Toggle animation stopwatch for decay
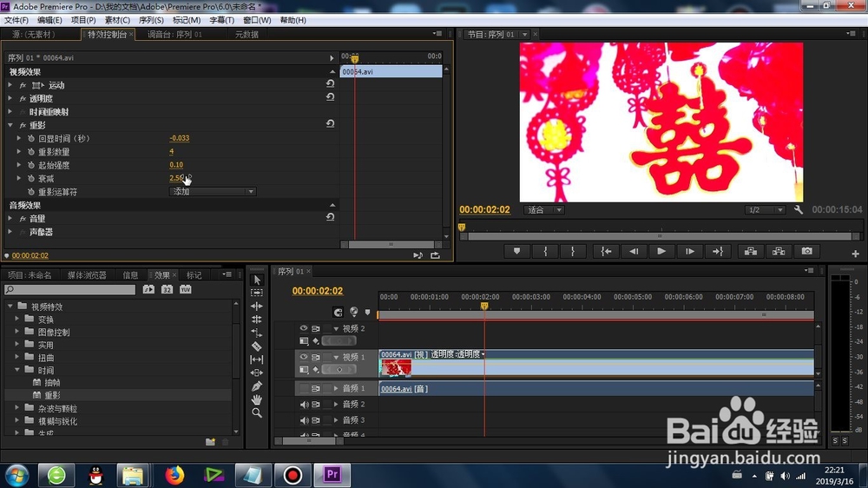Viewport: 868px width, 488px height. [x=31, y=178]
